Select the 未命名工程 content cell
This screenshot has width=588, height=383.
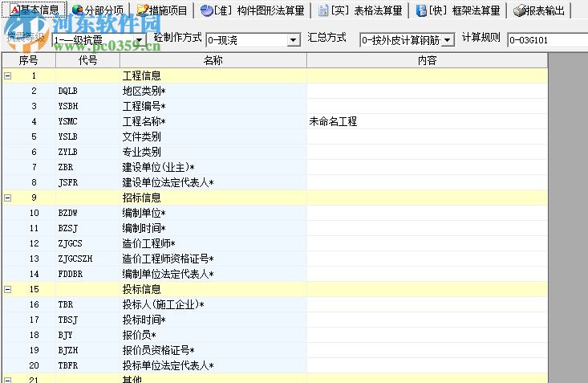pyautogui.click(x=427, y=121)
